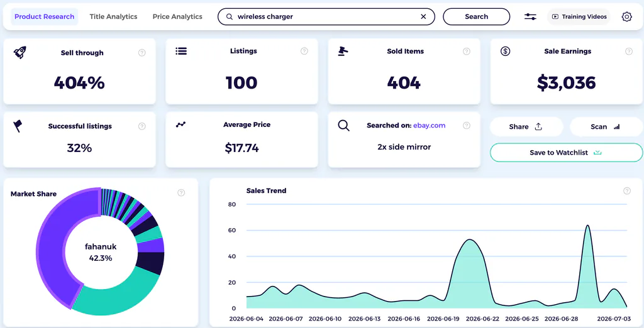The width and height of the screenshot is (644, 328).
Task: Click Sell through help question mark
Action: [142, 53]
